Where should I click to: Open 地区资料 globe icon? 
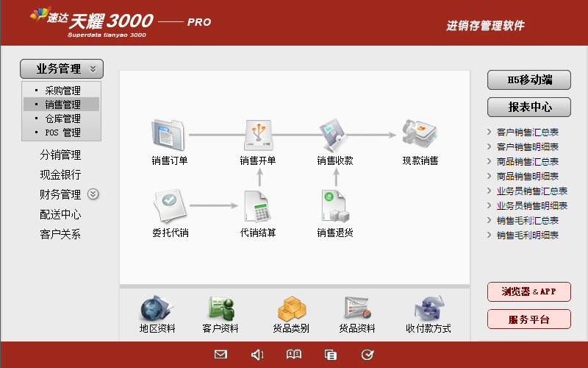(x=157, y=307)
